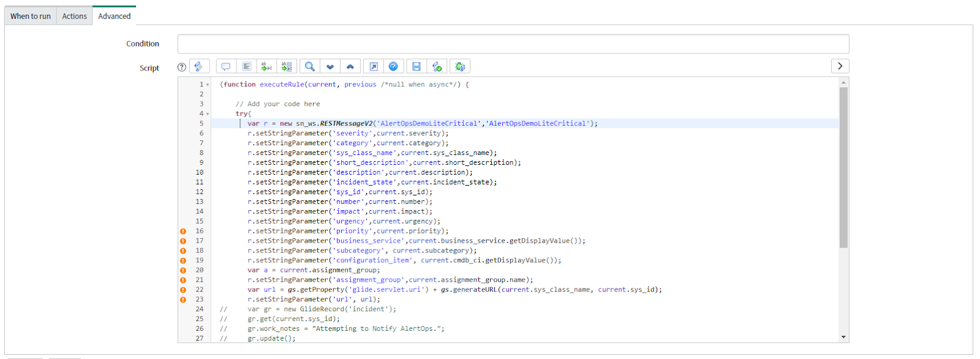
Task: Click into the Condition input field
Action: pos(513,44)
